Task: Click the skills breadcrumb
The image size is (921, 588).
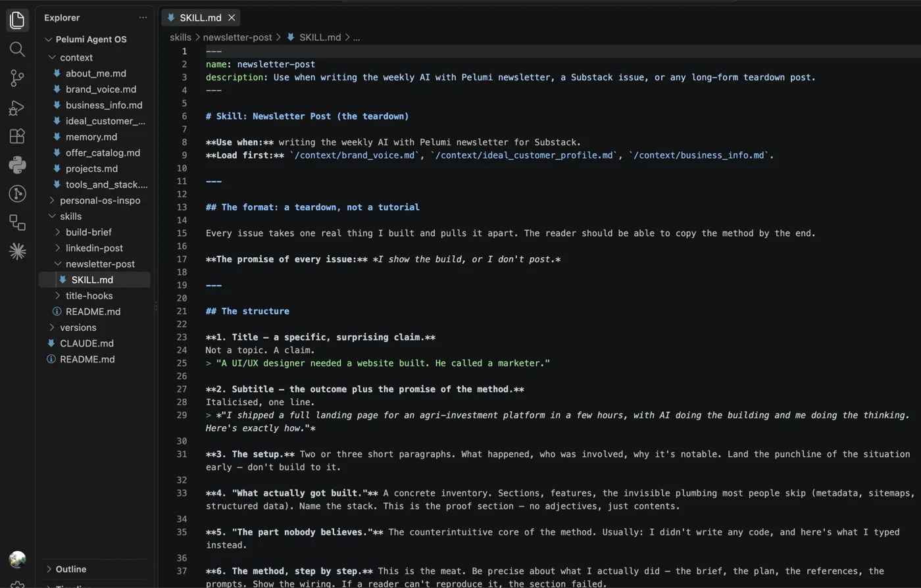Action: point(180,37)
